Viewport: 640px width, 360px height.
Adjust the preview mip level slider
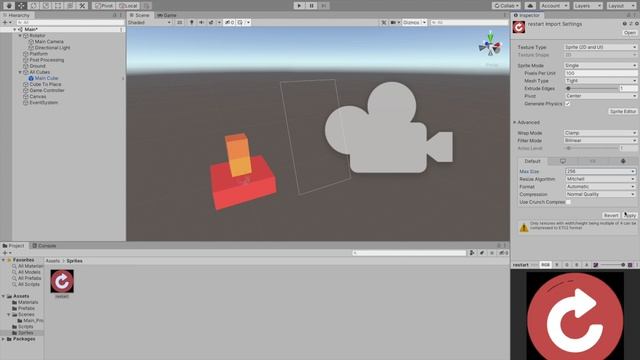613,265
